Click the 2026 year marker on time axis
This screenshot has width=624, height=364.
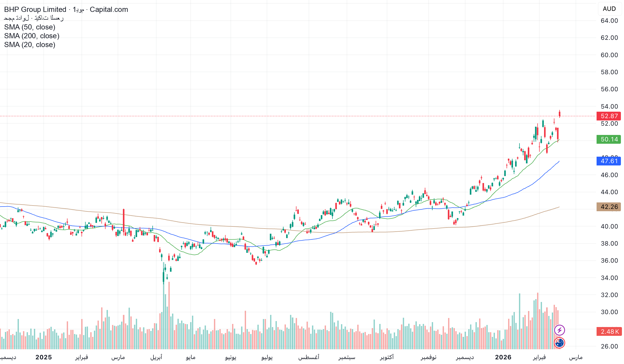pos(503,357)
